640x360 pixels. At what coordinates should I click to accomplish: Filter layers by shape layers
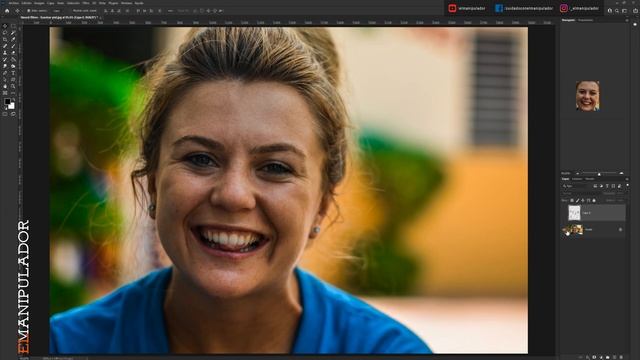(613, 186)
